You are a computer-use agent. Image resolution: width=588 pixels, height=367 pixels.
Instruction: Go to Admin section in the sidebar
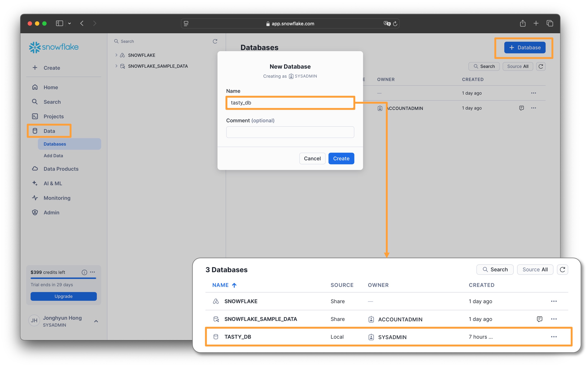tap(51, 212)
